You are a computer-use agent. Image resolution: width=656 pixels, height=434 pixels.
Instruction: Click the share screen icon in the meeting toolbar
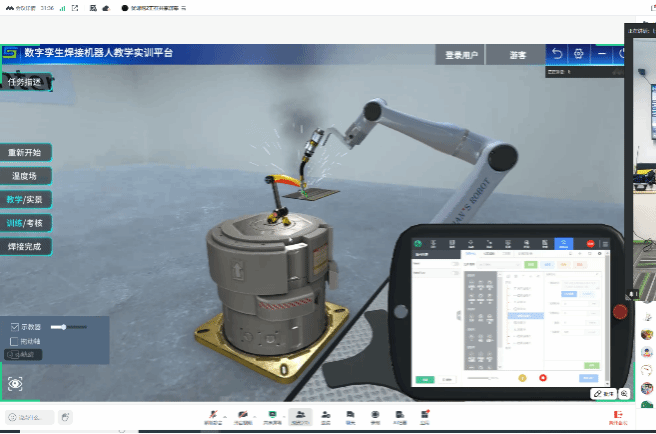271,415
